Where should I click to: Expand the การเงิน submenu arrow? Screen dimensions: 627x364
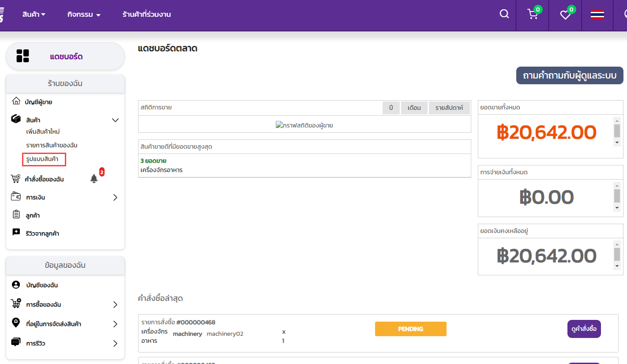pyautogui.click(x=115, y=197)
